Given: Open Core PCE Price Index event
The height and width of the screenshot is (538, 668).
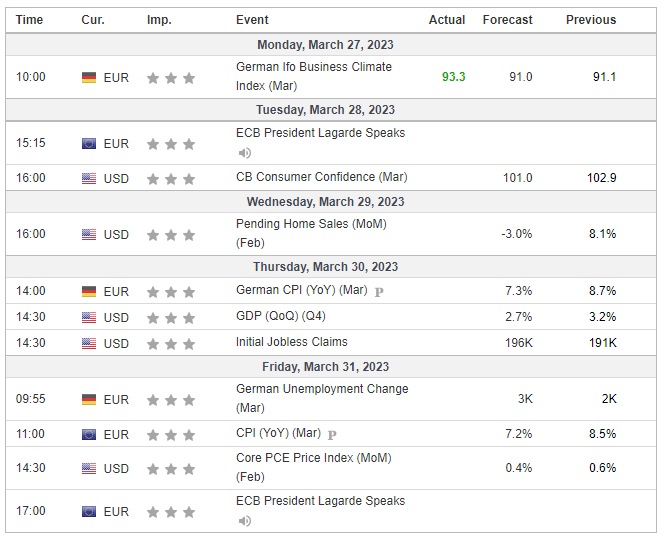Looking at the screenshot, I should [314, 467].
